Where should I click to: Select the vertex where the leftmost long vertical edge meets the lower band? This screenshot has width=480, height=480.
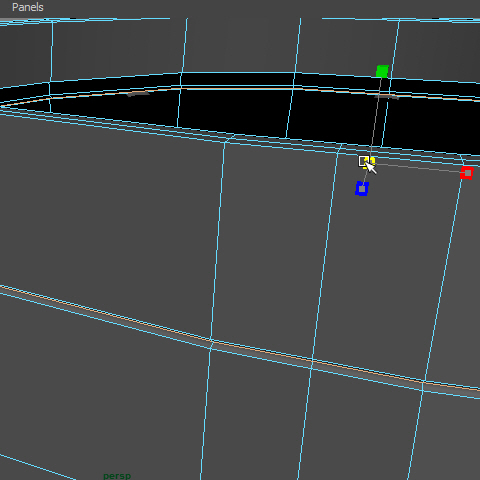(211, 341)
